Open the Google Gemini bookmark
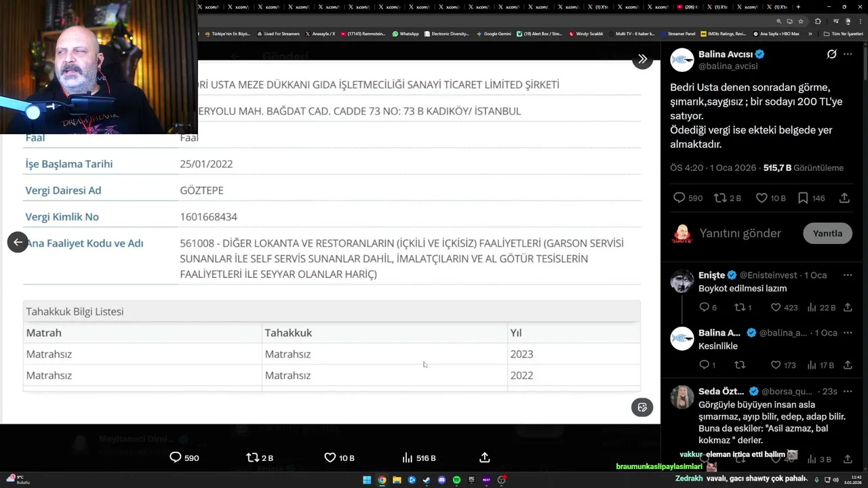 tap(494, 33)
